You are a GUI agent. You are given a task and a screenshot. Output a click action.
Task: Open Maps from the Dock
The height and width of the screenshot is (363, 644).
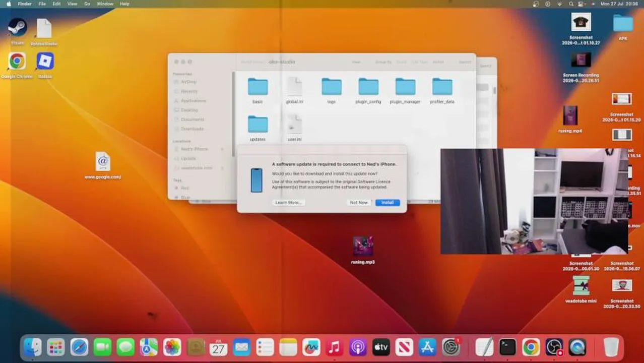coord(149,347)
